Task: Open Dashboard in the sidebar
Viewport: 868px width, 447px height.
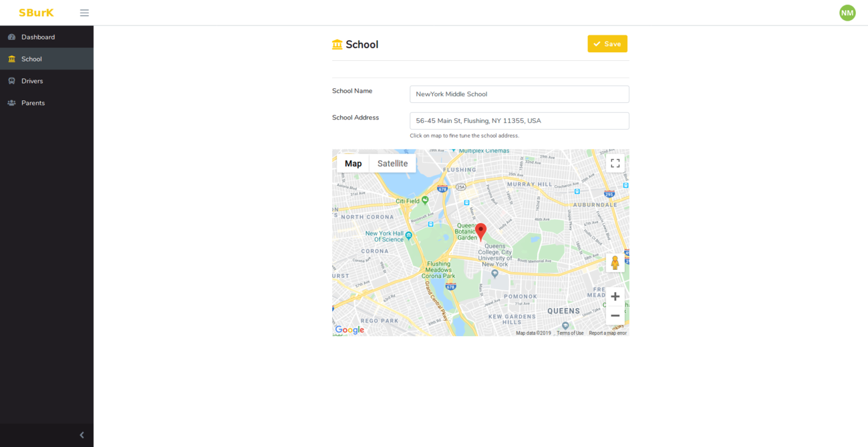Action: tap(47, 37)
